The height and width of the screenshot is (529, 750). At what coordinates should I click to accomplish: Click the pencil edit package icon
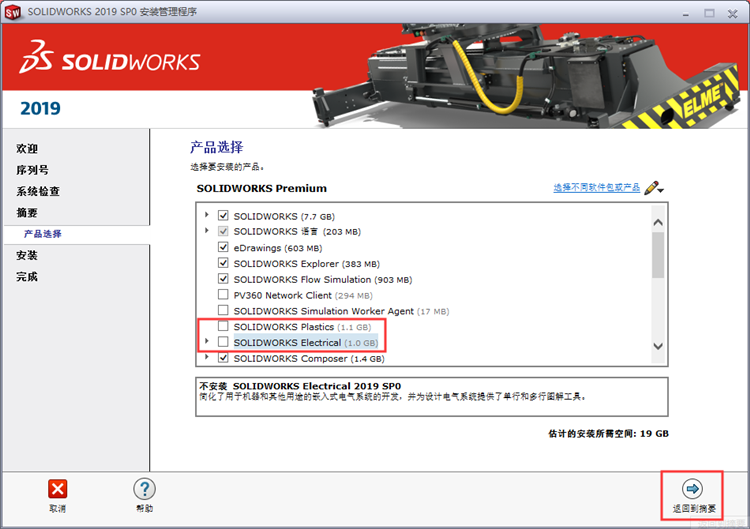(654, 188)
